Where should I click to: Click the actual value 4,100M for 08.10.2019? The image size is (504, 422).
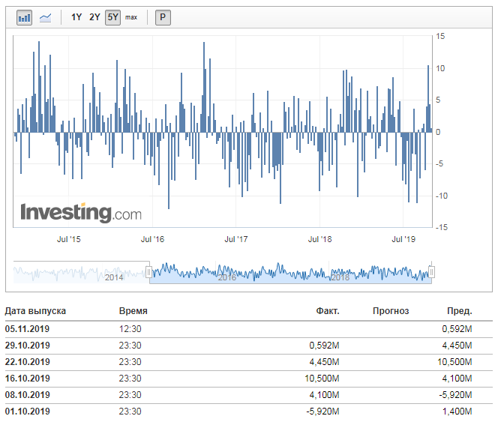coord(324,395)
